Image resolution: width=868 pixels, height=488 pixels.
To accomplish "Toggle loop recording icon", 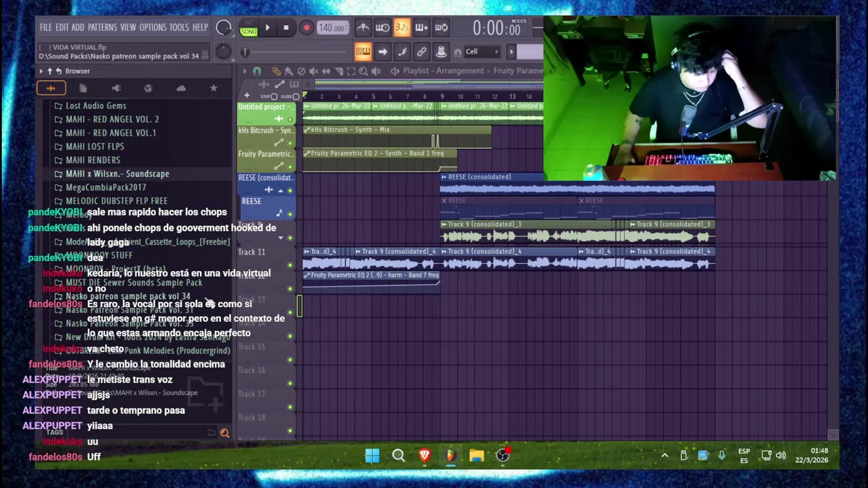I will [441, 28].
